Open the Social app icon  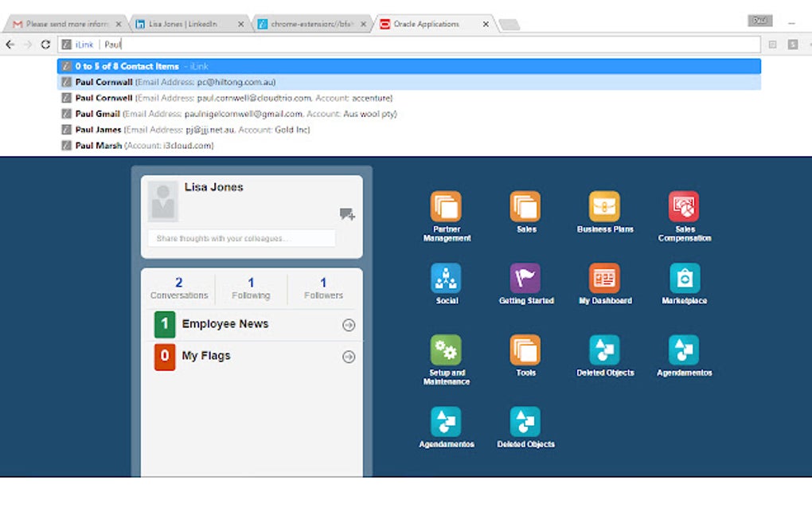[x=446, y=278]
